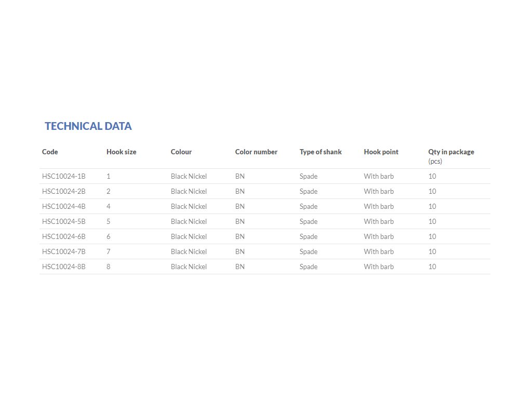Select code HSC10024-5B in the table
This screenshot has width=532, height=399.
tap(63, 221)
